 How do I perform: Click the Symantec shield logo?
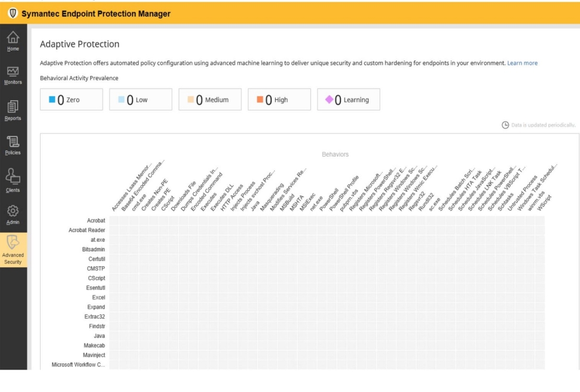[x=13, y=14]
